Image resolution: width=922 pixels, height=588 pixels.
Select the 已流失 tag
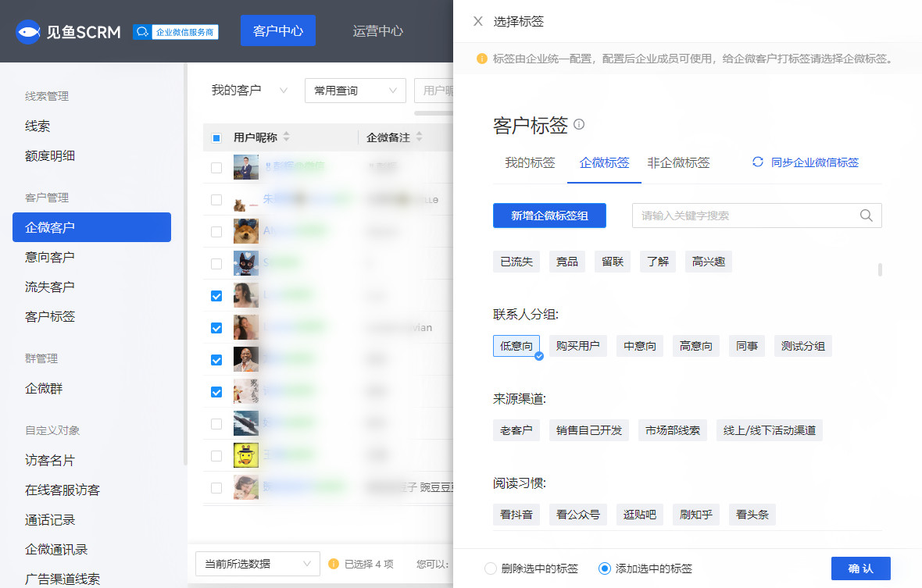(516, 262)
